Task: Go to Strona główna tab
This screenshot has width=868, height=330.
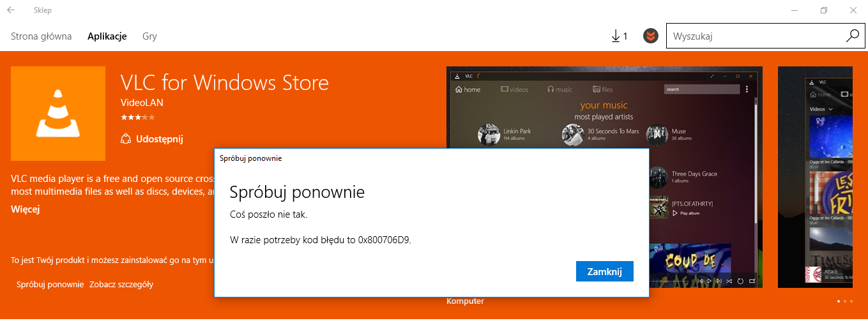Action: point(42,36)
